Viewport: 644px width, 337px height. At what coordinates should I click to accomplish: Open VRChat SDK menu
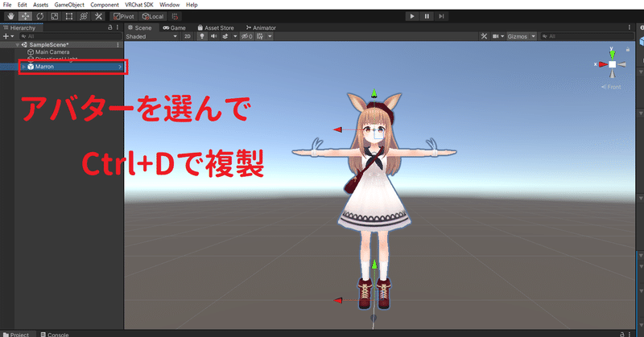click(138, 5)
